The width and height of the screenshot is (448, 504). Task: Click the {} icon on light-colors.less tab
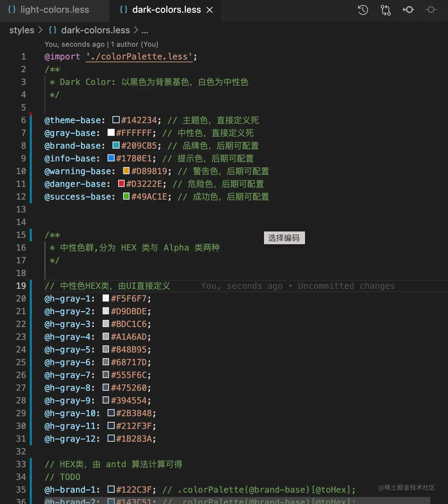click(12, 10)
